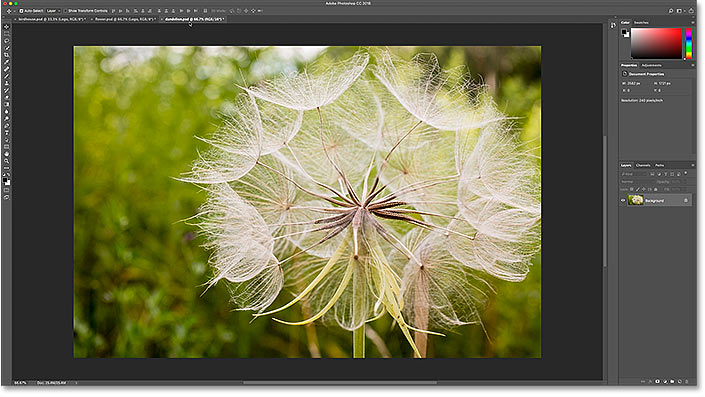The image size is (705, 397).
Task: Click align top edges in options bar
Action: (113, 11)
